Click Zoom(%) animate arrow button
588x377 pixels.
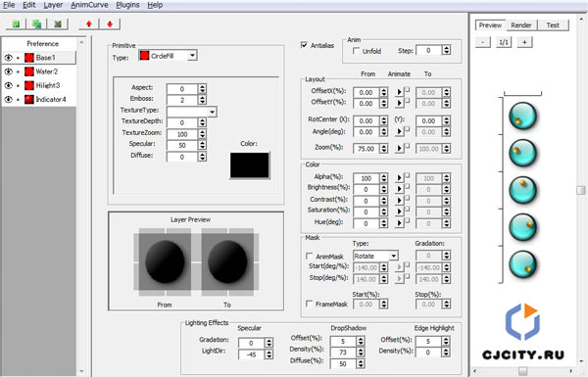[400, 148]
